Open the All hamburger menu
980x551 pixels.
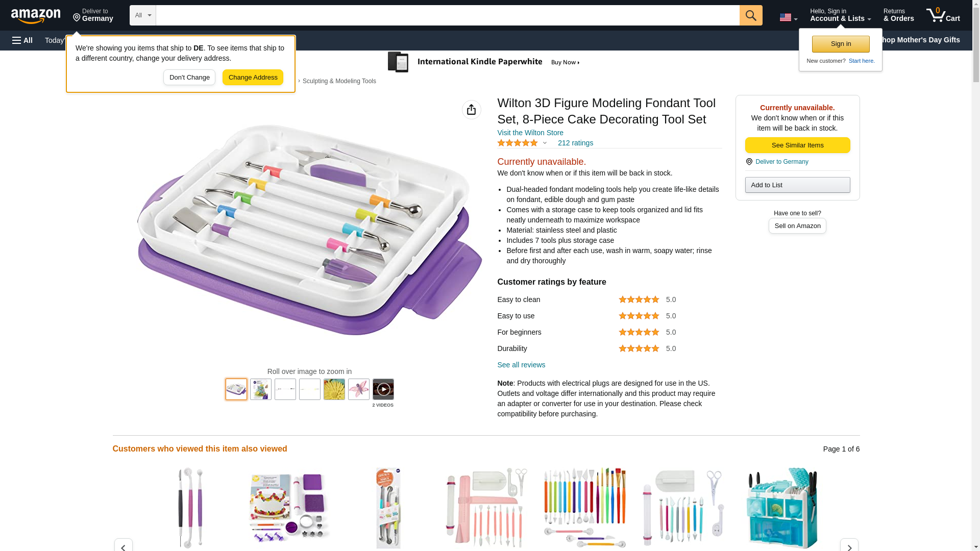tap(22, 40)
